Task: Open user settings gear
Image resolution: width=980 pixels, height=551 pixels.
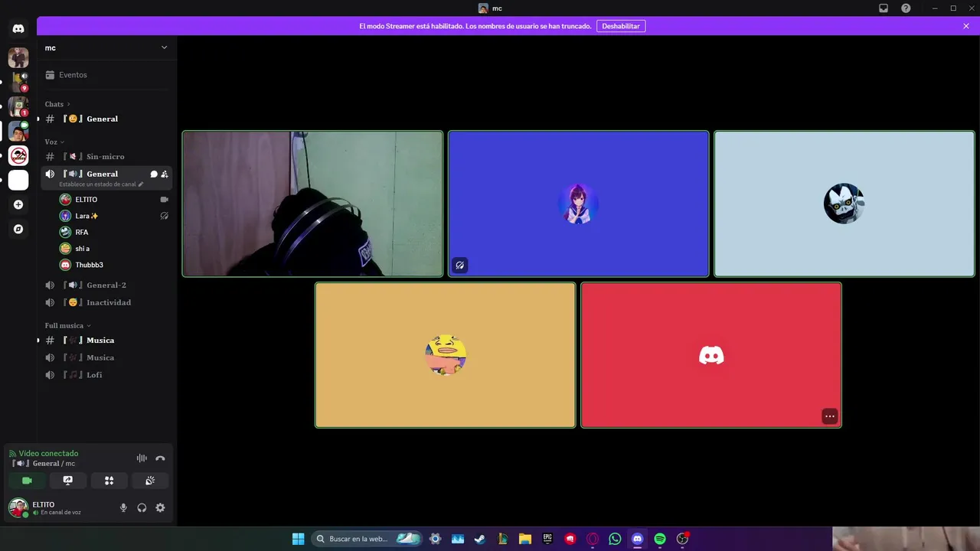Action: [x=160, y=507]
